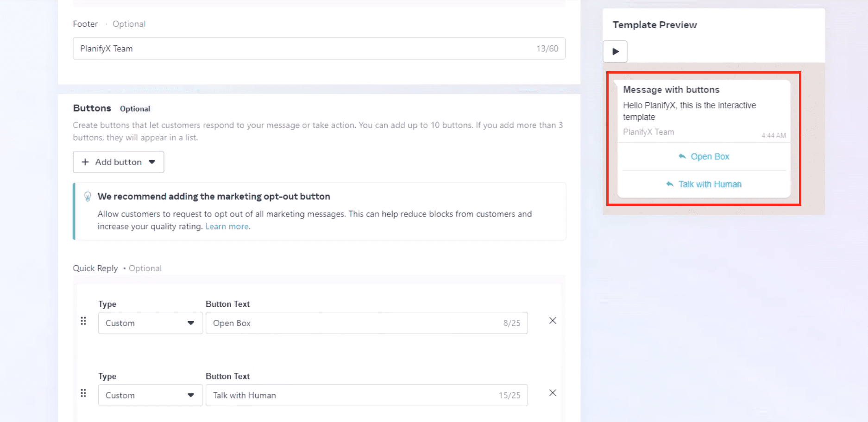Focus the Talk with Human button text field
The width and height of the screenshot is (868, 422).
pos(352,395)
